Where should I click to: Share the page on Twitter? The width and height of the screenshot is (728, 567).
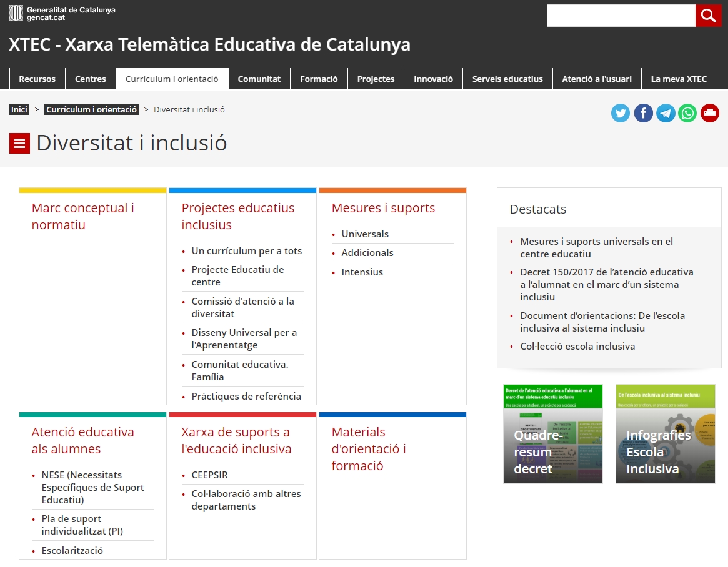(x=621, y=113)
